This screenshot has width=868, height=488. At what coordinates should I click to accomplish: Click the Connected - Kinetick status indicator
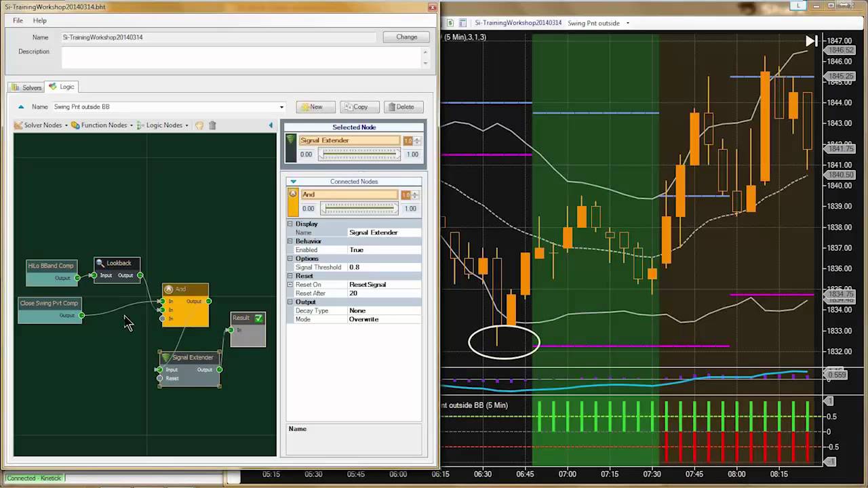34,479
